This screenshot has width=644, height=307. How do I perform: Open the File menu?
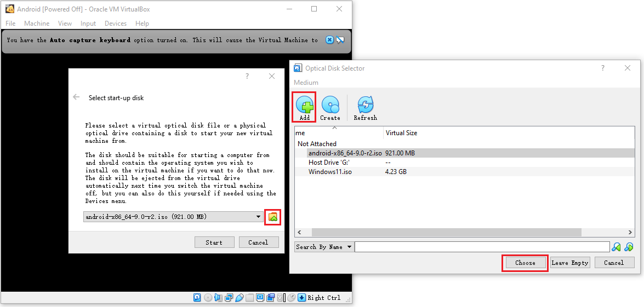10,24
